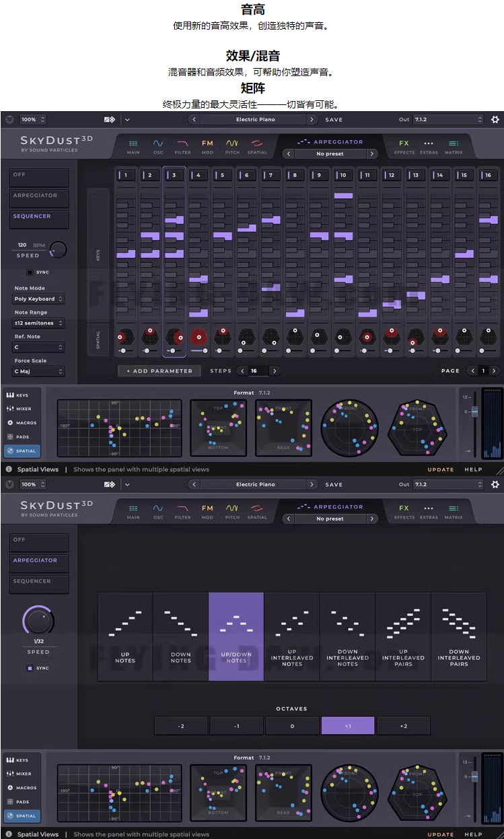Open the settings gear in upper window
504x839 pixels.
coord(495,119)
